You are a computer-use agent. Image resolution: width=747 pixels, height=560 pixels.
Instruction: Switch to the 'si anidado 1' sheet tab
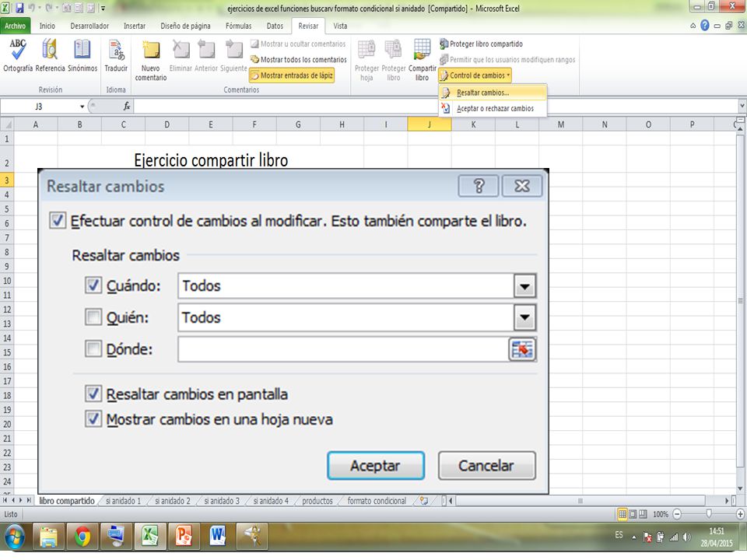pyautogui.click(x=124, y=501)
